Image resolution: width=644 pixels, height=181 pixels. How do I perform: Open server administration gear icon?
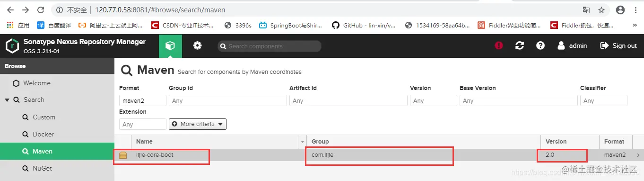click(197, 46)
